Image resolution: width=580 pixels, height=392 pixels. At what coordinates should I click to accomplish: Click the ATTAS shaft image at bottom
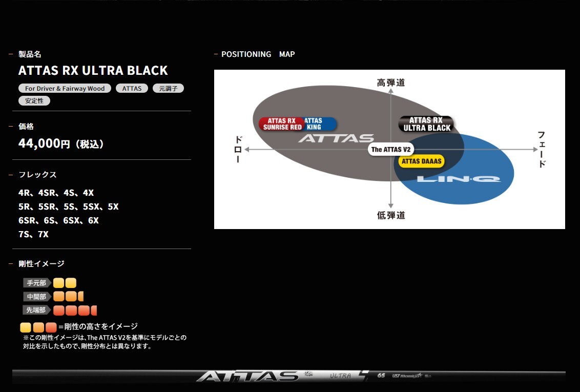click(x=289, y=376)
